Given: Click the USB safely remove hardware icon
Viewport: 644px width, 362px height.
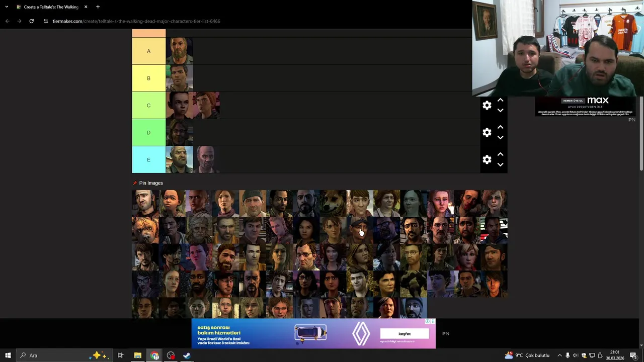Looking at the screenshot, I should click(x=600, y=355).
